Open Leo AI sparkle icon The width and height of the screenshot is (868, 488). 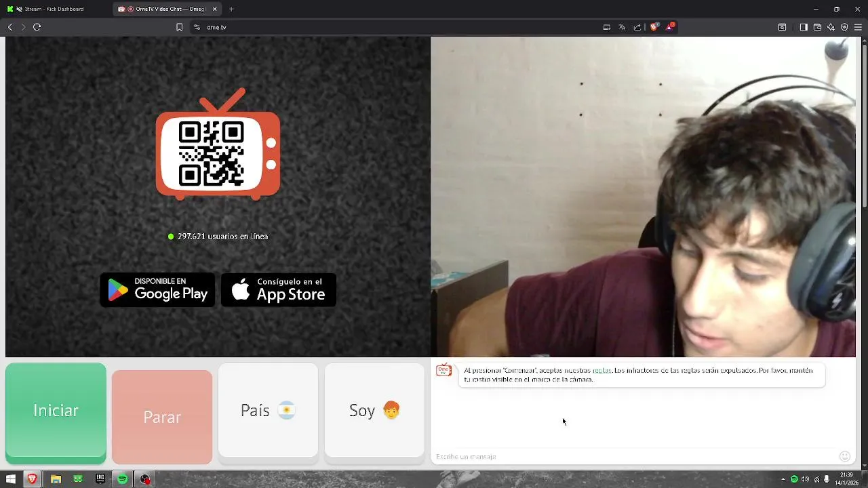[831, 27]
